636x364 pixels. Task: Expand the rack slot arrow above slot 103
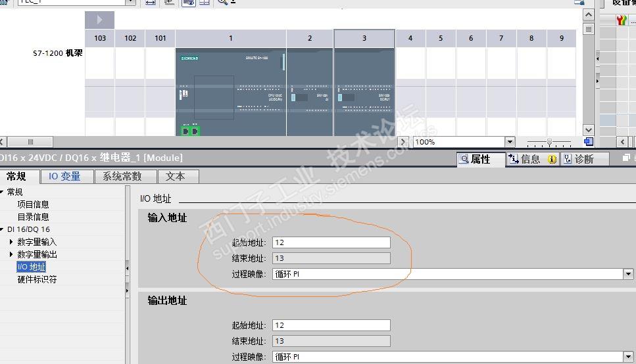[x=99, y=20]
